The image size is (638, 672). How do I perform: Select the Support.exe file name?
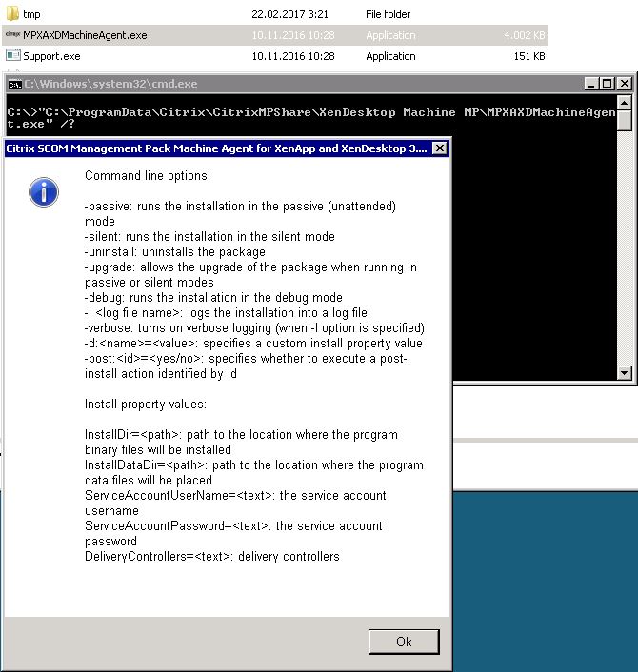(51, 56)
